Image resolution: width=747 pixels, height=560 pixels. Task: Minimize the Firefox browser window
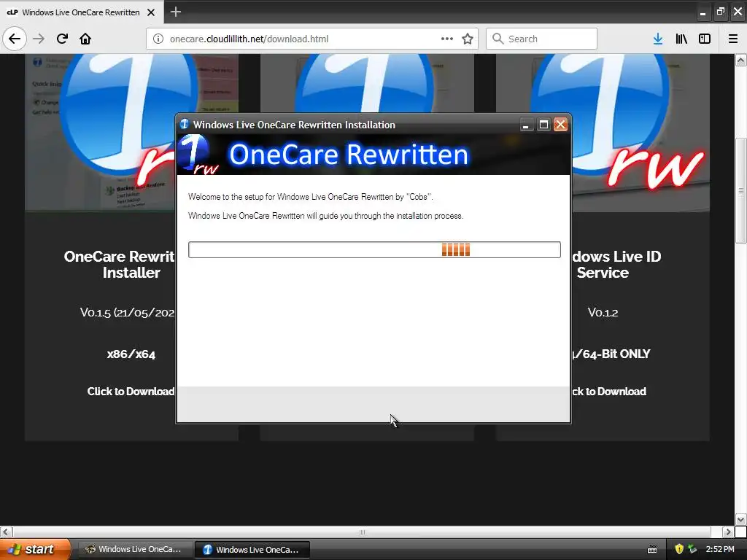[703, 12]
